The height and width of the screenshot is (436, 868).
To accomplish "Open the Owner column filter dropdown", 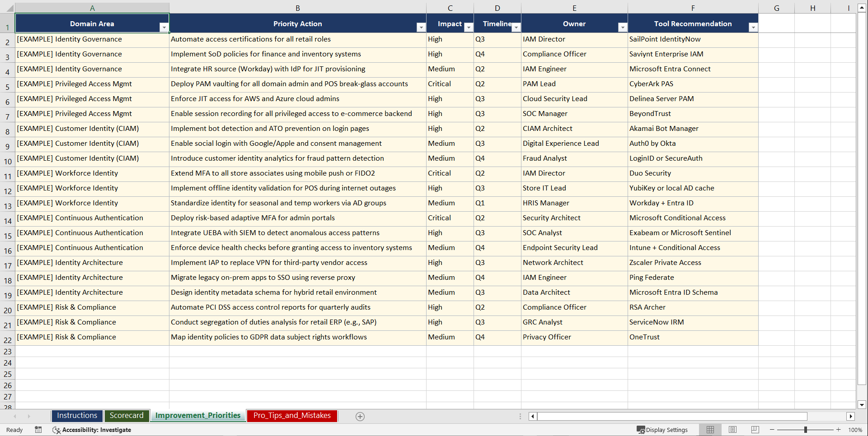I will tap(622, 27).
